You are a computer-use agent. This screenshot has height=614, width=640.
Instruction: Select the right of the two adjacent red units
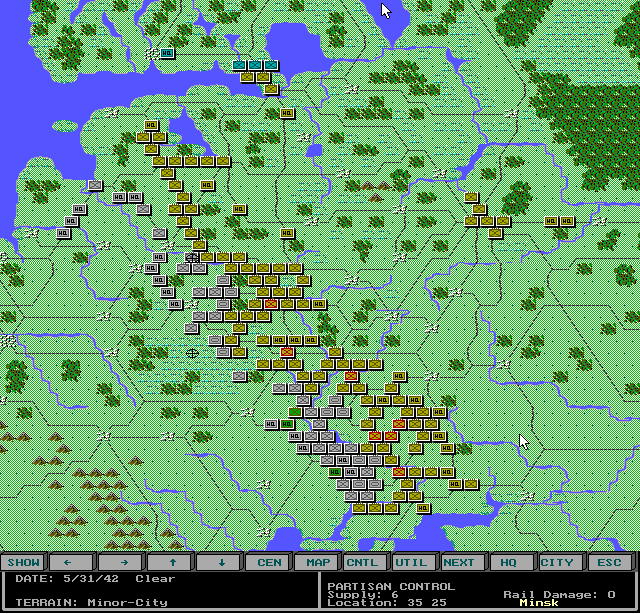click(391, 436)
